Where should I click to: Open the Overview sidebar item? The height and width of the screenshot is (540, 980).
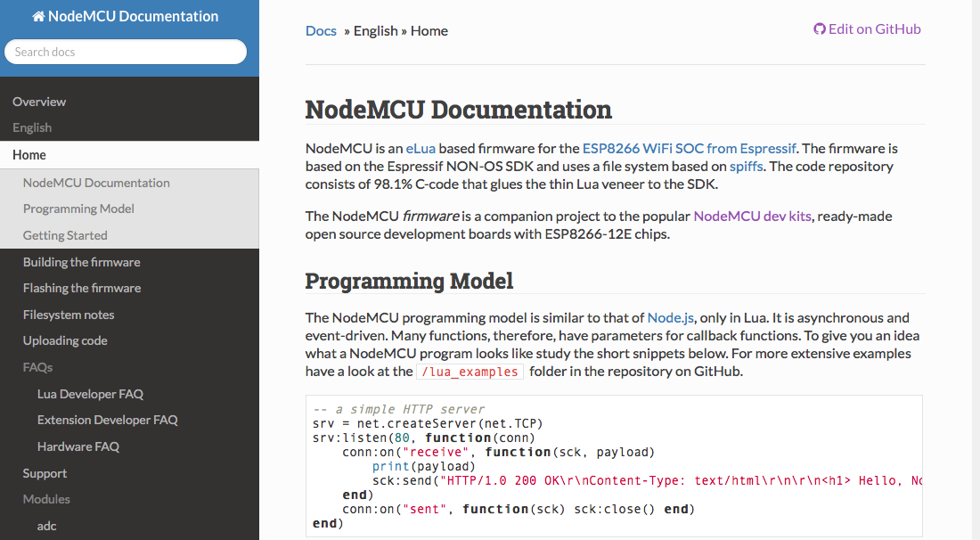[x=38, y=102]
